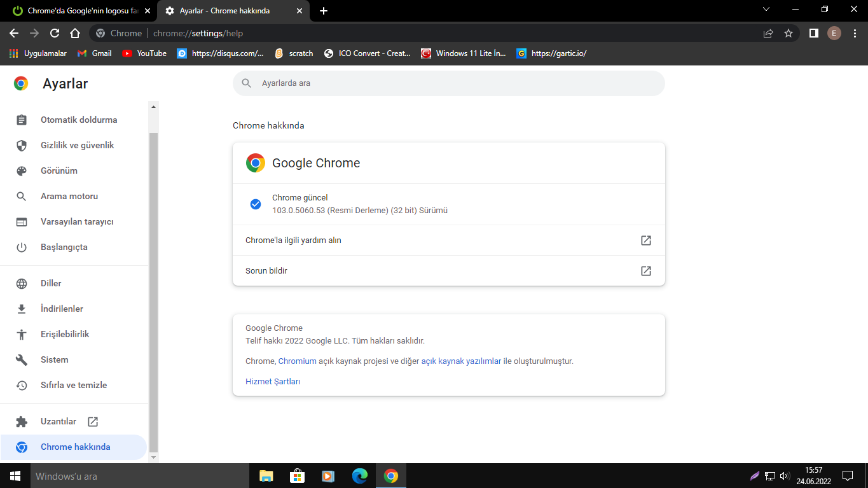Open a new tab with the plus button
Image resolution: width=868 pixels, height=488 pixels.
pos(324,11)
